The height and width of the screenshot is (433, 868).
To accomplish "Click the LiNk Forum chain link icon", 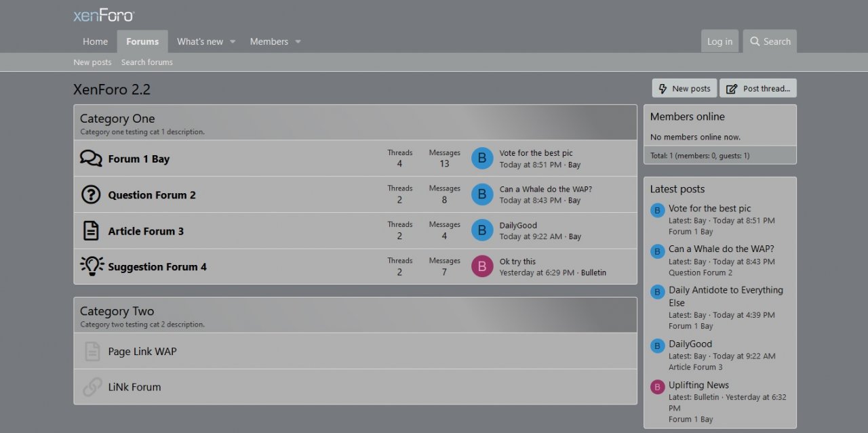I will tap(92, 387).
